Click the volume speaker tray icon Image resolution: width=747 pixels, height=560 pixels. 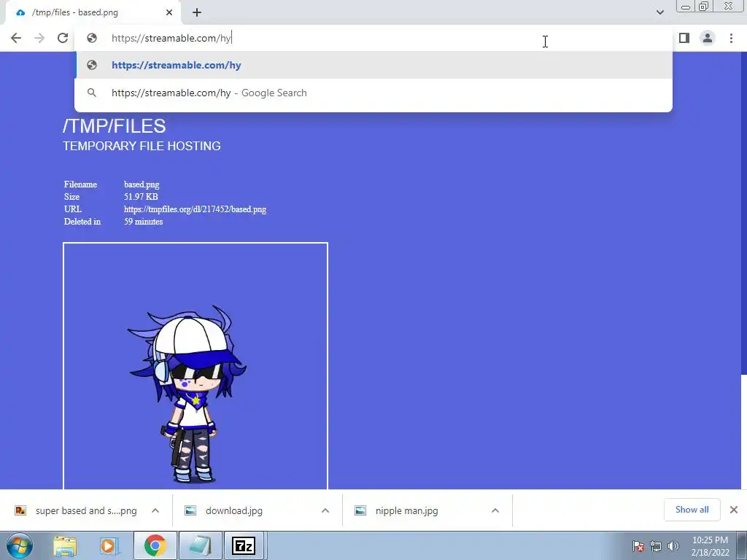pos(673,546)
